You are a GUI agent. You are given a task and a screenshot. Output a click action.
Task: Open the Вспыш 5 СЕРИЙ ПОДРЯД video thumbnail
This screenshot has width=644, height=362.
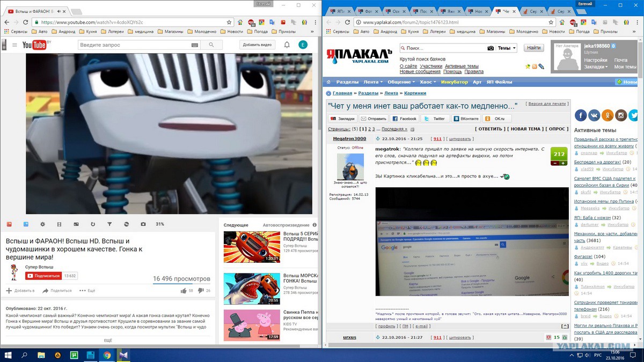tap(252, 247)
